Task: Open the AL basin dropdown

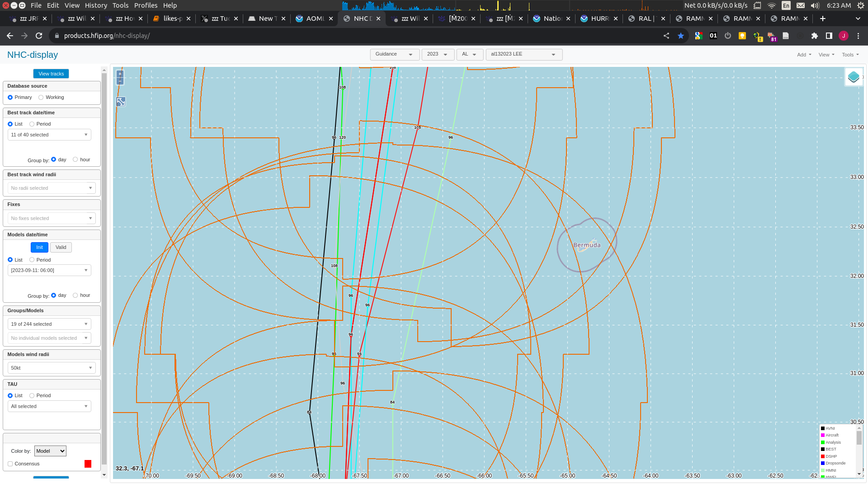Action: pos(470,54)
